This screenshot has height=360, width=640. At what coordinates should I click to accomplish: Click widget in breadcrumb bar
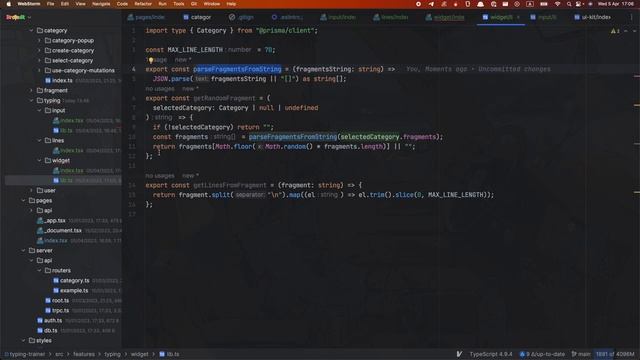point(140,354)
